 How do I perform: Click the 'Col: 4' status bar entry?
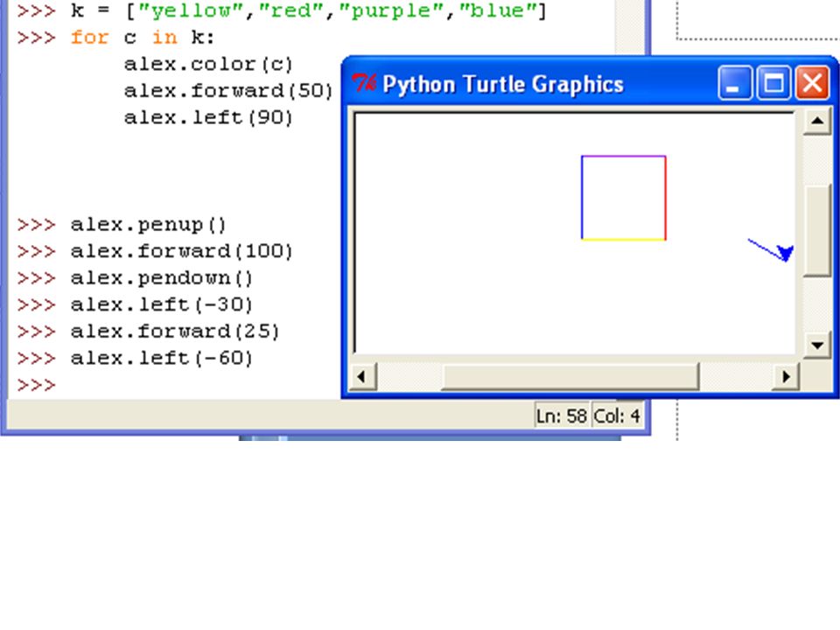(617, 416)
